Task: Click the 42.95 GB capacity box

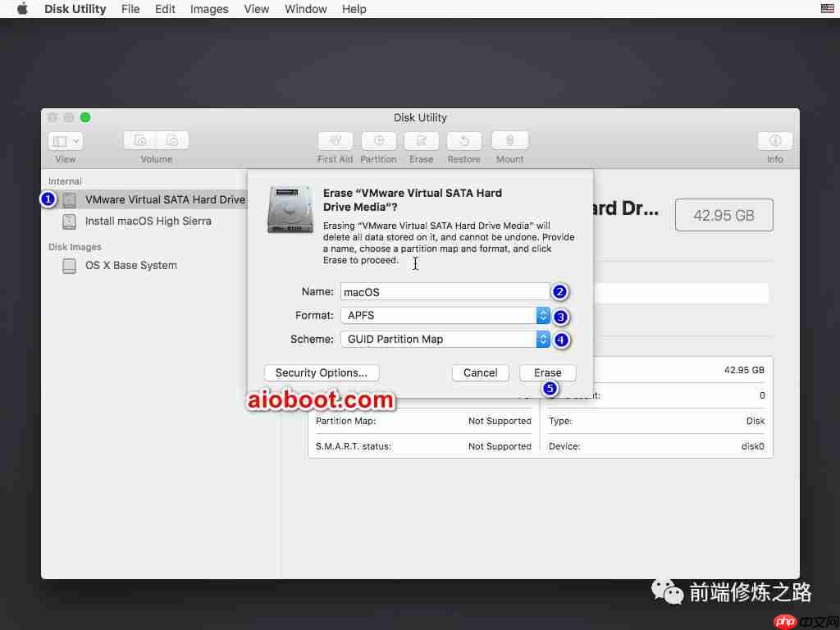Action: point(724,216)
